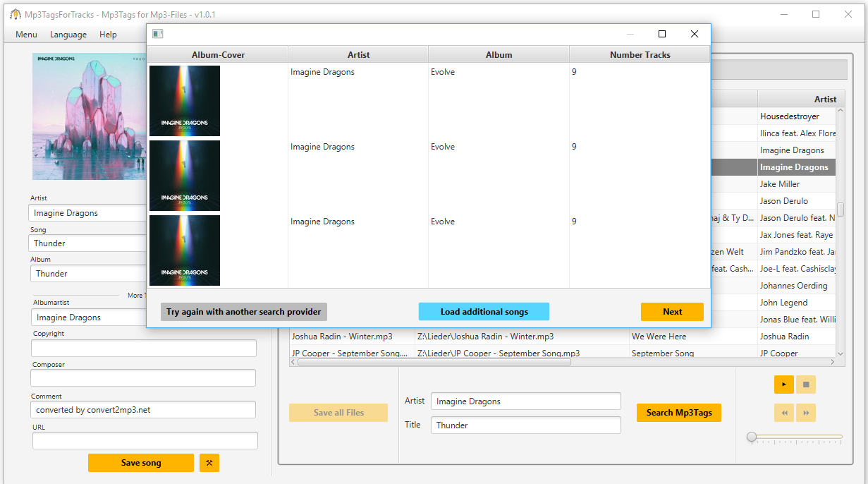Screen dimensions: 868x484
Task: Click the Save all Files button
Action: (338, 413)
